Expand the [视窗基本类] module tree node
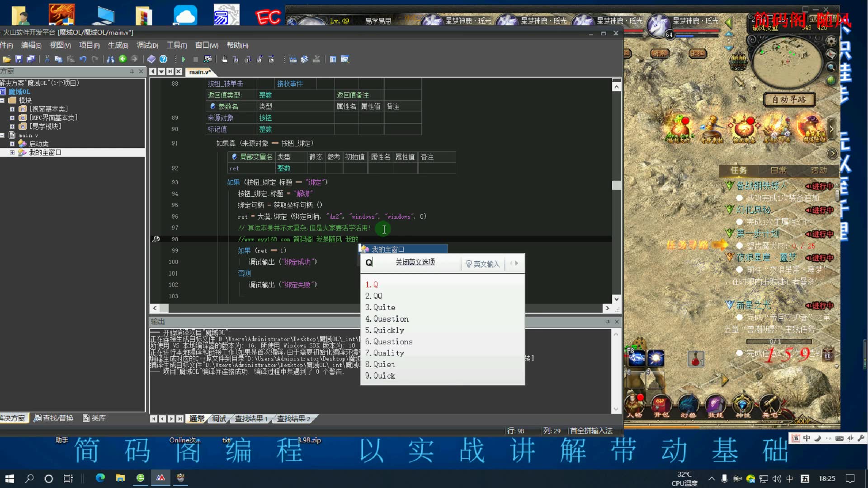Viewport: 868px width, 488px height. 12,109
